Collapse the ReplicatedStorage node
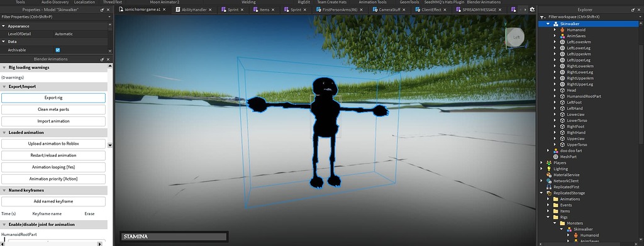The width and height of the screenshot is (644, 246). (541, 193)
